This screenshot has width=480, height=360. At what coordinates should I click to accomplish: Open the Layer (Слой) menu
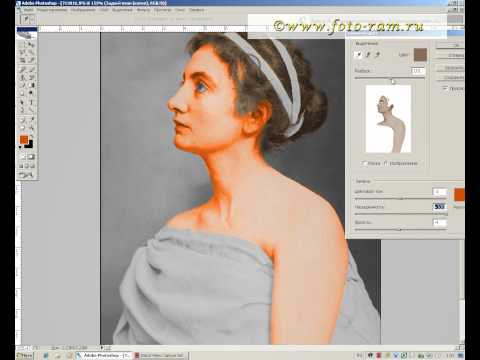pyautogui.click(x=104, y=10)
